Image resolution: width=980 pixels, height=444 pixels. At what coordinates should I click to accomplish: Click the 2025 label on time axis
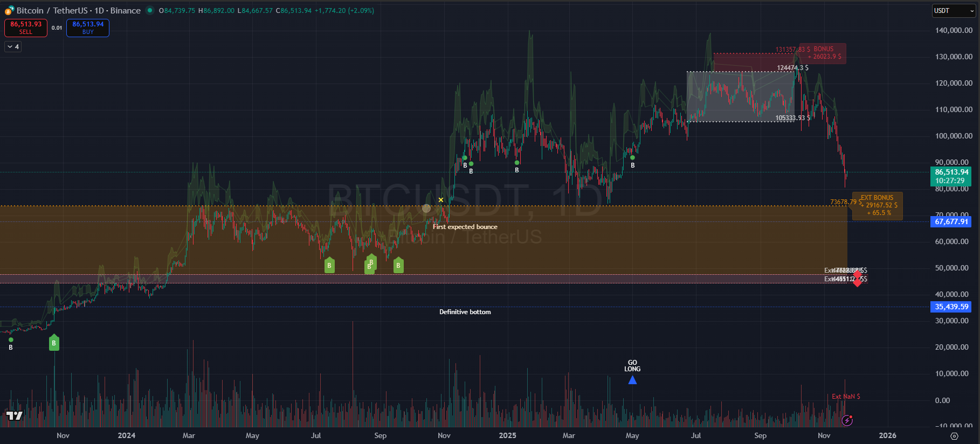click(507, 435)
